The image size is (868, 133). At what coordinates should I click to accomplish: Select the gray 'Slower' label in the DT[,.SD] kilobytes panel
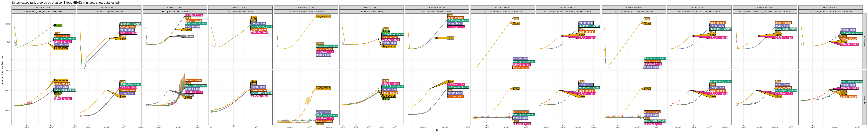189,36
